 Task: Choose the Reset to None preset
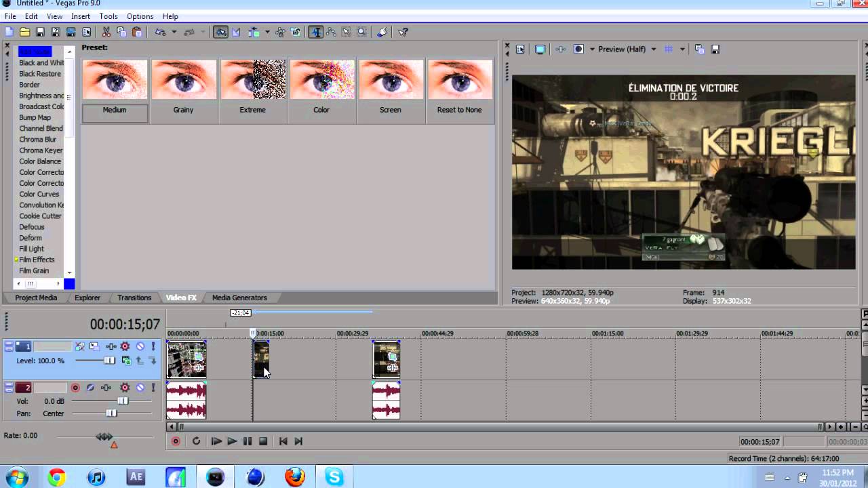[x=459, y=91]
